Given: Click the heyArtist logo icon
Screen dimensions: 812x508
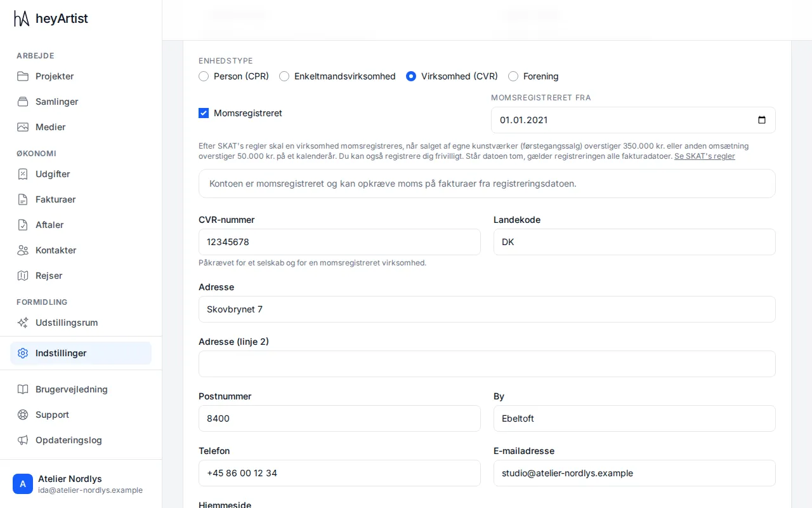Looking at the screenshot, I should (x=22, y=18).
